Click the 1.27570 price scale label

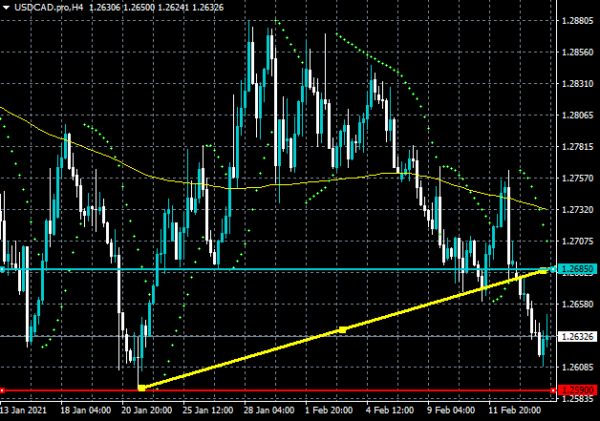pyautogui.click(x=577, y=178)
